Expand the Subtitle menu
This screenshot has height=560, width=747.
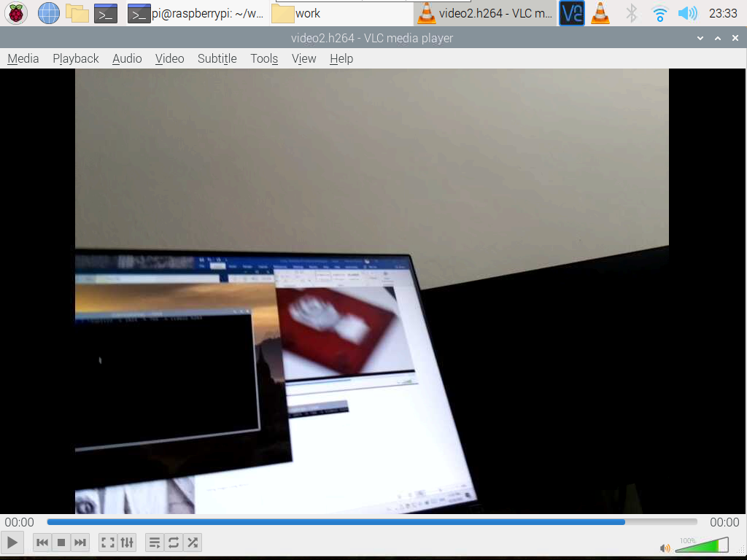pos(217,58)
